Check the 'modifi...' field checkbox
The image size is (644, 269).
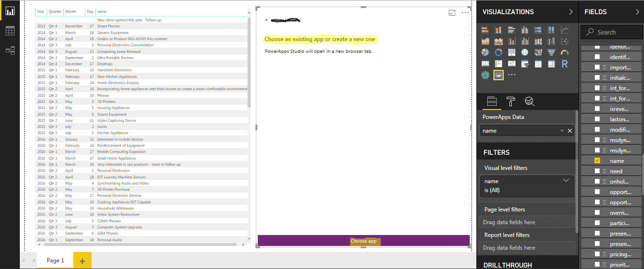click(x=597, y=130)
